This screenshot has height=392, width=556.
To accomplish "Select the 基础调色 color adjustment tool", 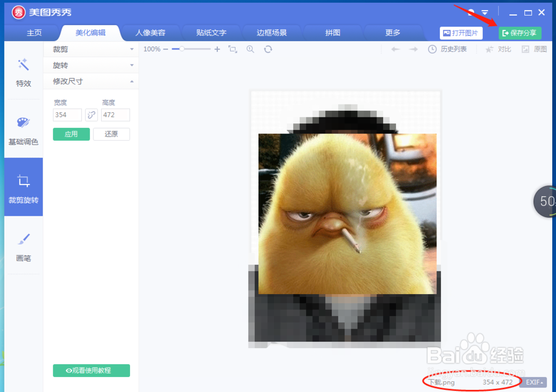I will (x=23, y=131).
